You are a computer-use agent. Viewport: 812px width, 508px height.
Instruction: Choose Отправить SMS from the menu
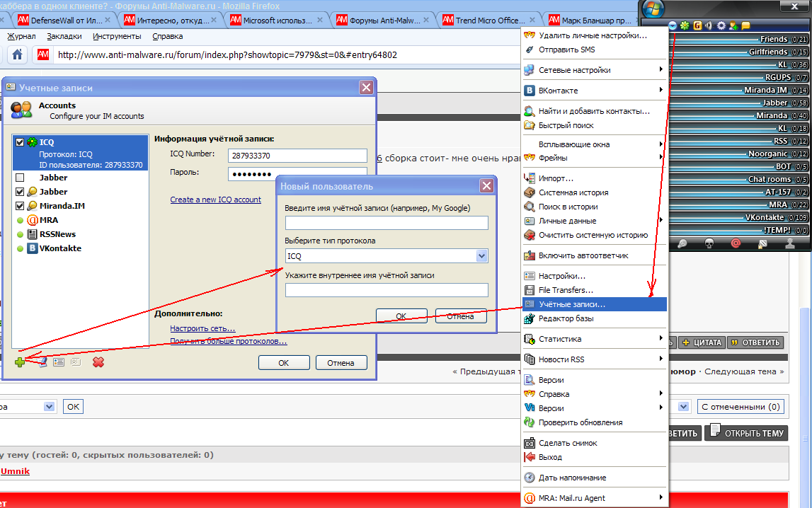(x=594, y=50)
